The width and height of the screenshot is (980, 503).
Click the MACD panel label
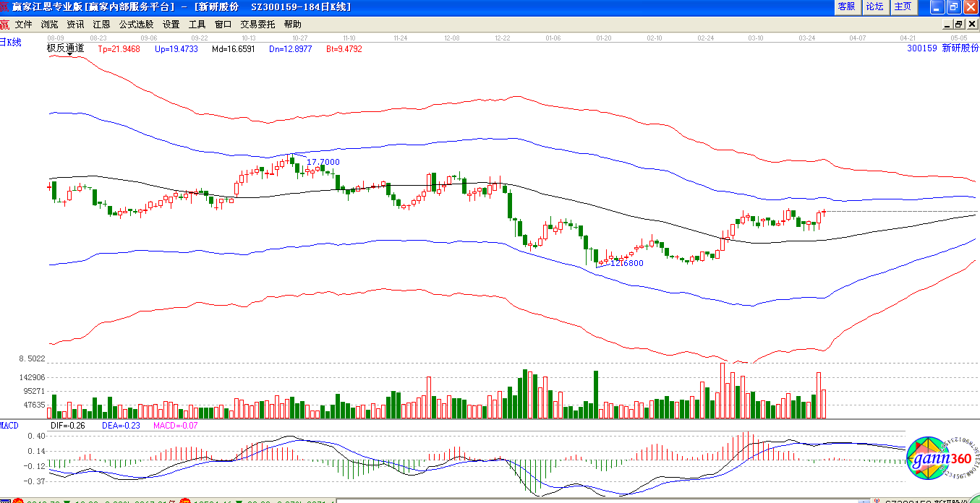coord(9,426)
